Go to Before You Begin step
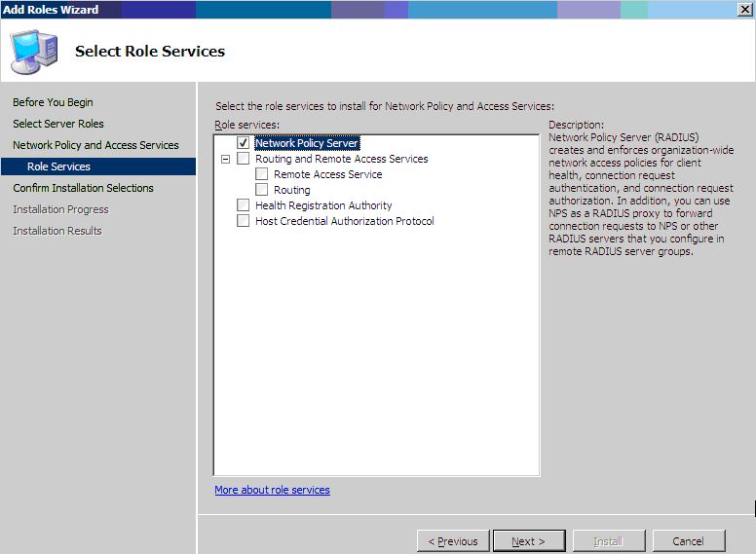The width and height of the screenshot is (756, 554). pyautogui.click(x=53, y=102)
